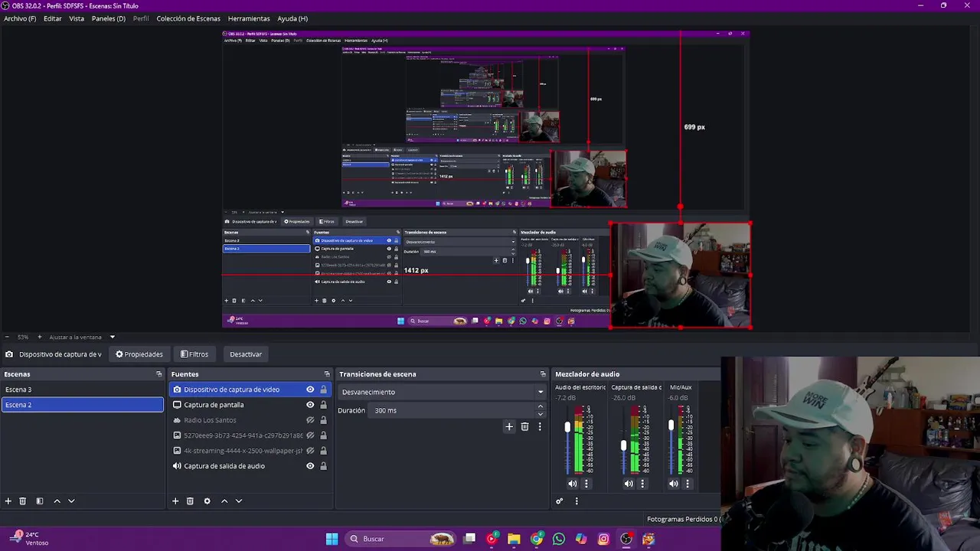Add a new source in the Fuentes panel
Viewport: 980px width, 551px height.
click(175, 501)
